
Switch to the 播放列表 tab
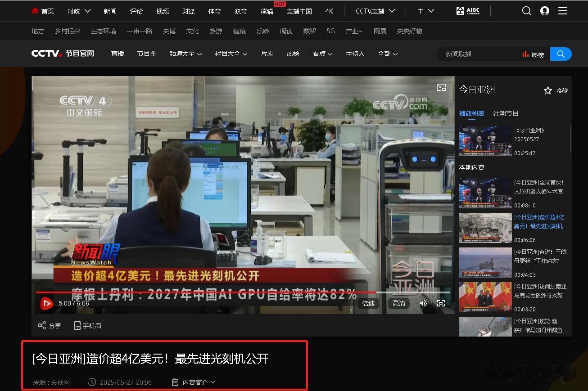[x=472, y=113]
